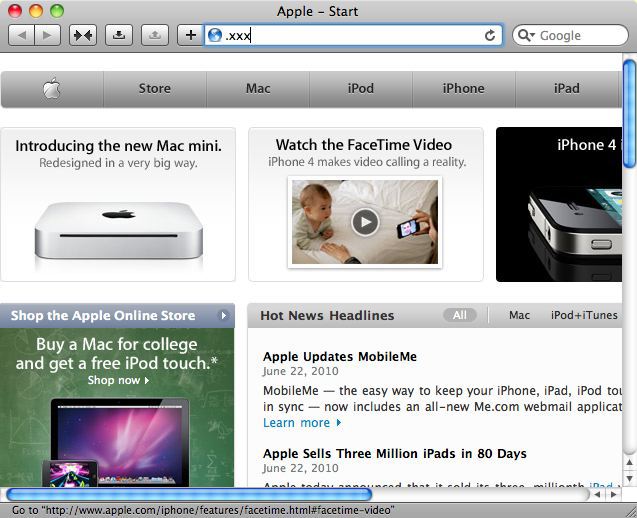Click the horizontal scrollbar right arrow
This screenshot has height=518, width=637.
coord(613,494)
